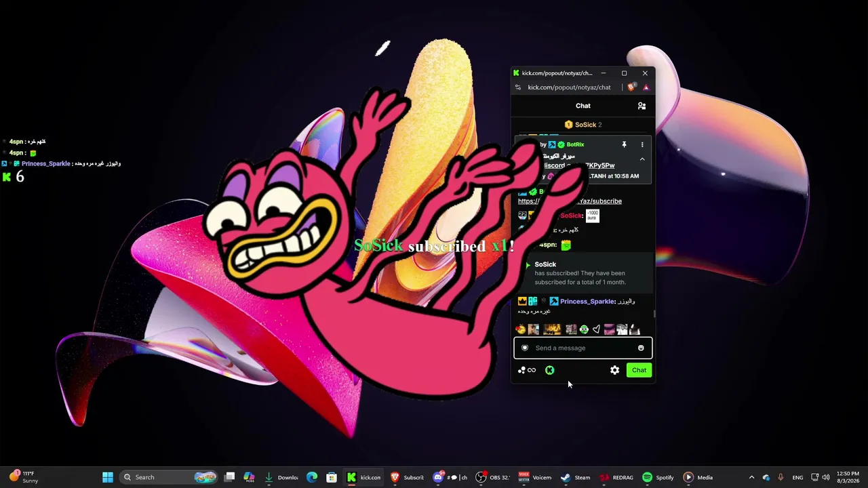Click the site settings icon beside URL
Viewport: 868px width, 488px height.
click(518, 87)
